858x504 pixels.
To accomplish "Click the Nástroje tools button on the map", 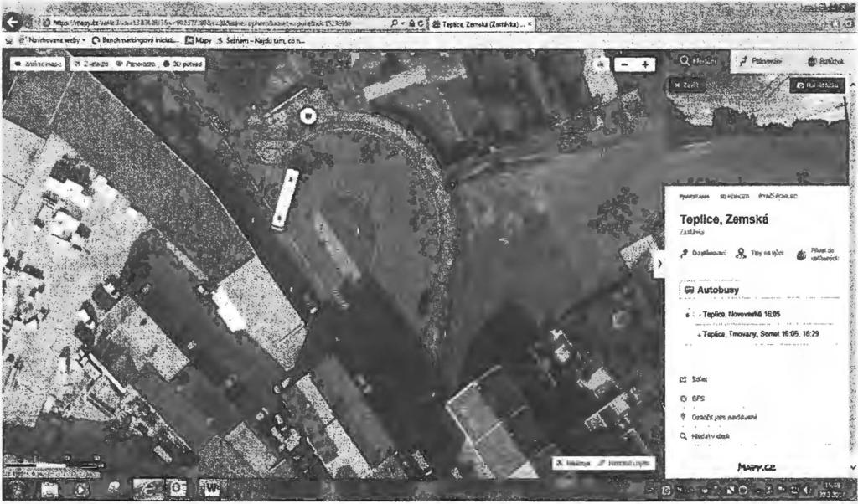I will (573, 463).
